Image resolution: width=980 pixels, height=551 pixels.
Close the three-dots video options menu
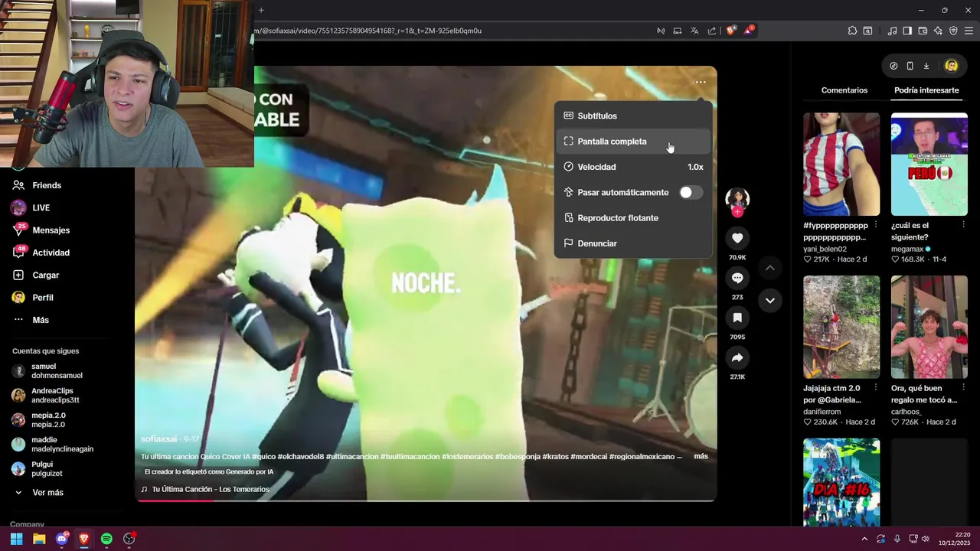(x=701, y=82)
